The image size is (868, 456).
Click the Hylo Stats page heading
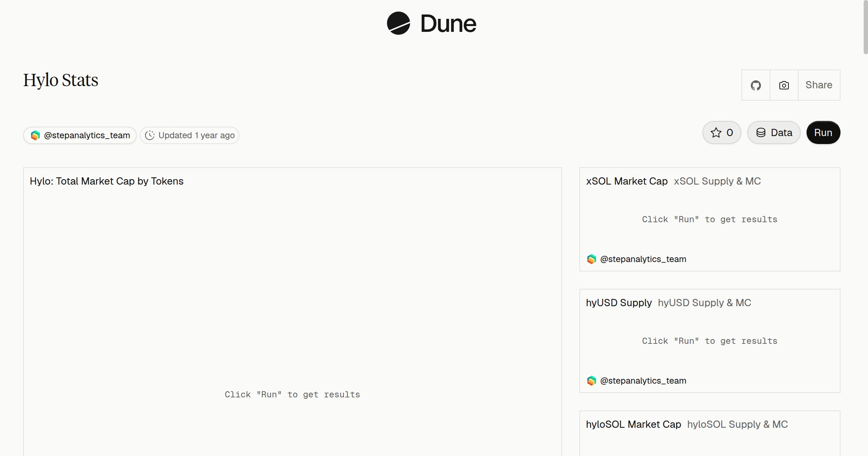61,80
